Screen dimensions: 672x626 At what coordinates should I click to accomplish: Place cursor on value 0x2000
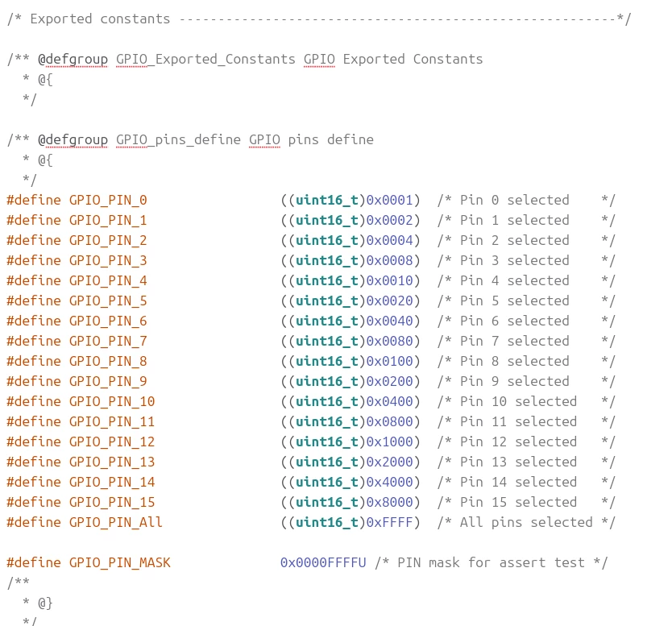point(389,462)
